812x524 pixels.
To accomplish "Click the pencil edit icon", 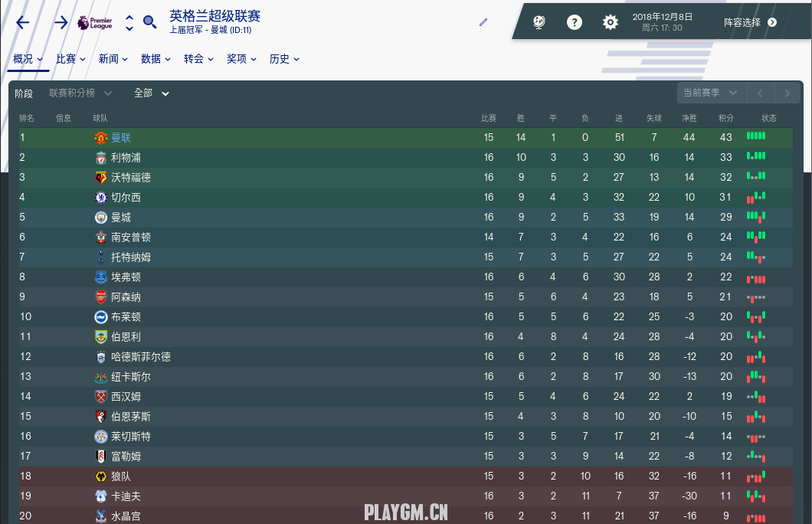I will pos(483,22).
